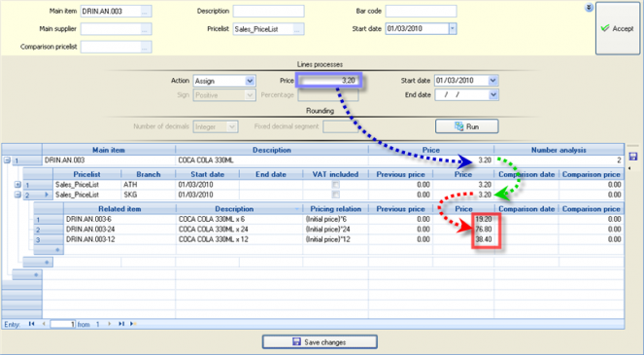Select cell COCA COLA 330ML x 6

click(x=240, y=219)
